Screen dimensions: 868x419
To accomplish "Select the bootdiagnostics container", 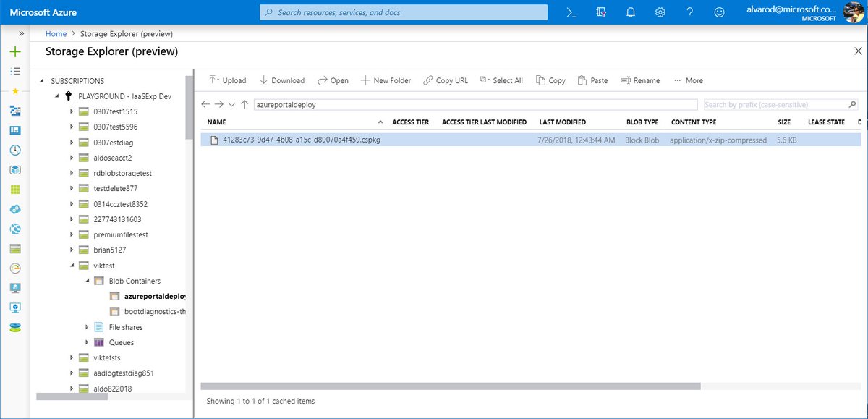I will (155, 311).
